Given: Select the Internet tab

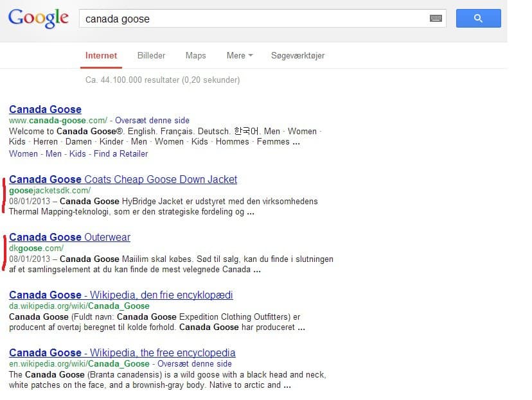Looking at the screenshot, I should point(101,56).
